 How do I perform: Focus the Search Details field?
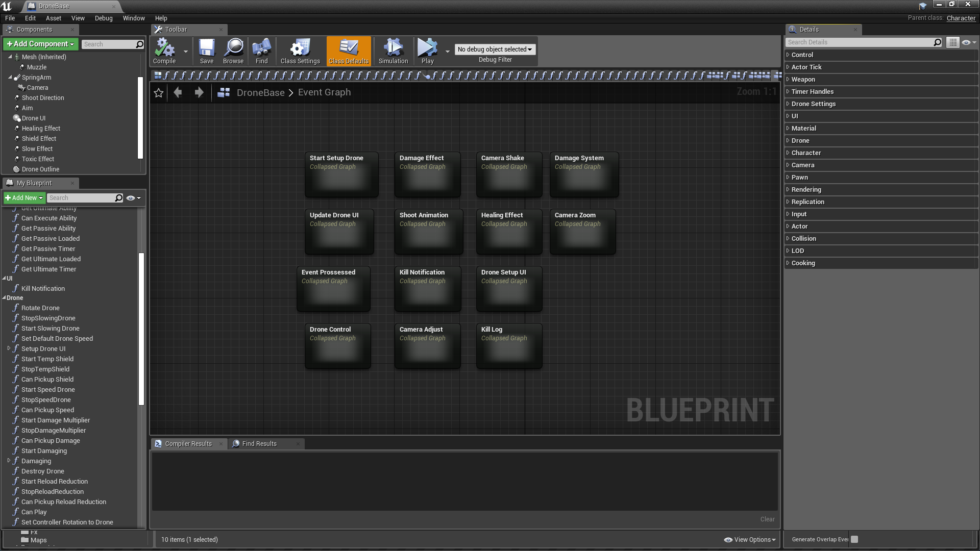click(x=860, y=42)
